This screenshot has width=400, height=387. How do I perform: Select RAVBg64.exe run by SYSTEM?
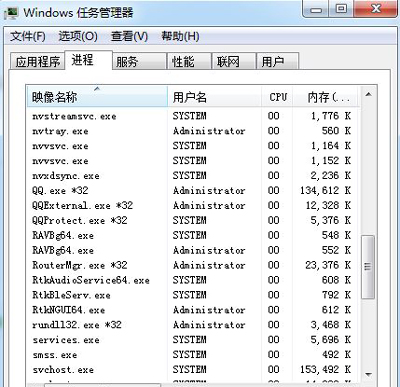[x=193, y=235]
